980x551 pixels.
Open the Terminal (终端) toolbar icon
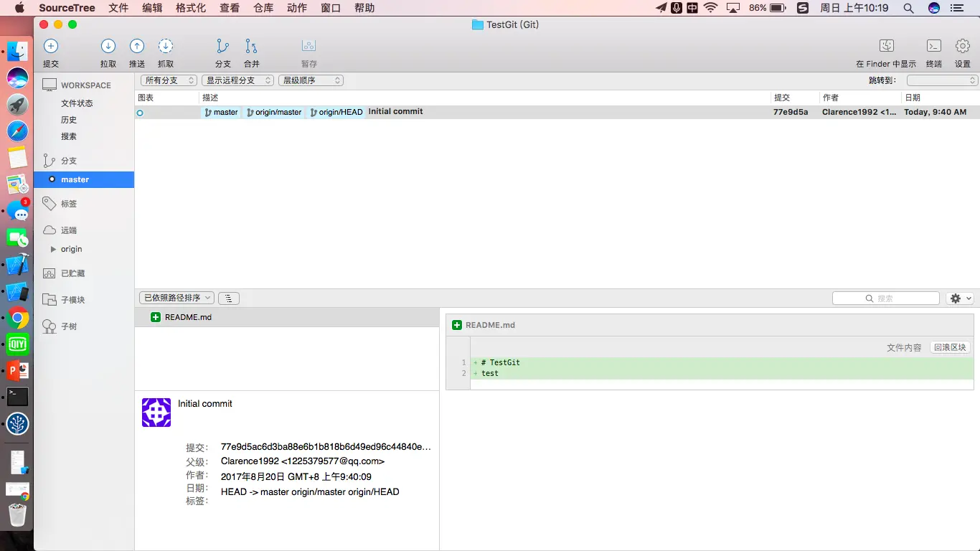(934, 46)
